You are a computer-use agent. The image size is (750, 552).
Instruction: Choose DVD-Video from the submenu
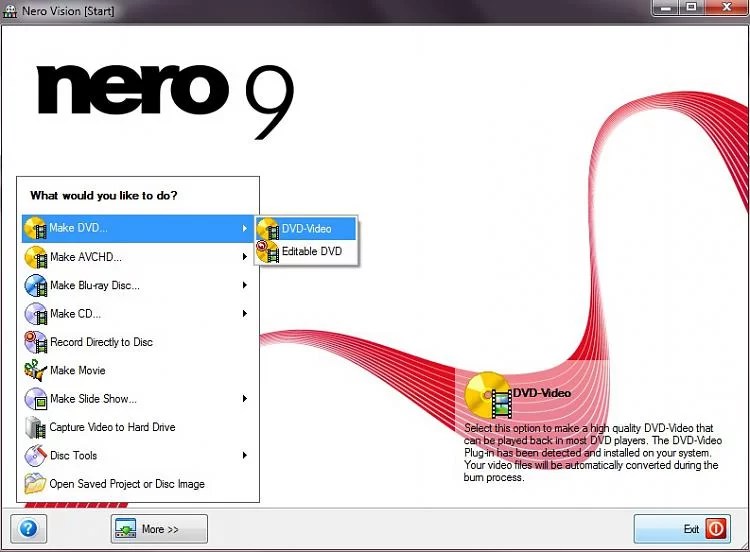pyautogui.click(x=306, y=229)
